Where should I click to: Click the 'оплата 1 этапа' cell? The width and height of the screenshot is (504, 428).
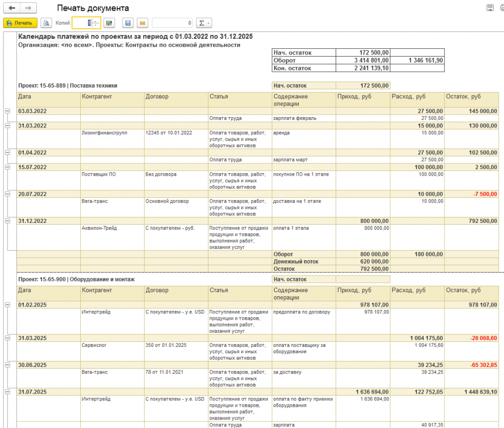[304, 238]
